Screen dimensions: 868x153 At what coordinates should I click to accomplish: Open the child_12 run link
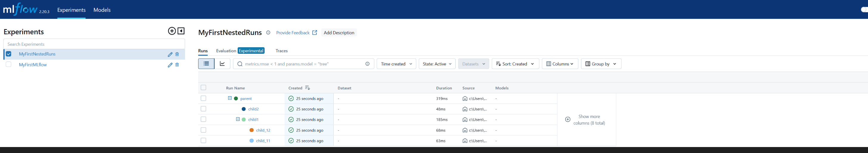[263, 130]
